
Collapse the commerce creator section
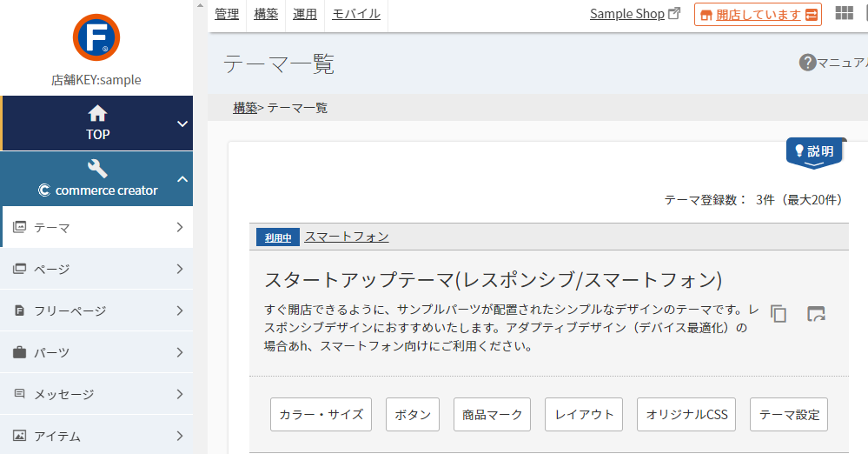click(x=182, y=179)
